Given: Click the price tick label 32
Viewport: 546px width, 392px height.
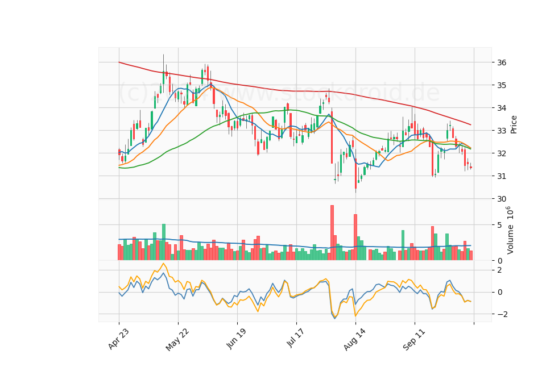Looking at the screenshot, I should pyautogui.click(x=502, y=153).
